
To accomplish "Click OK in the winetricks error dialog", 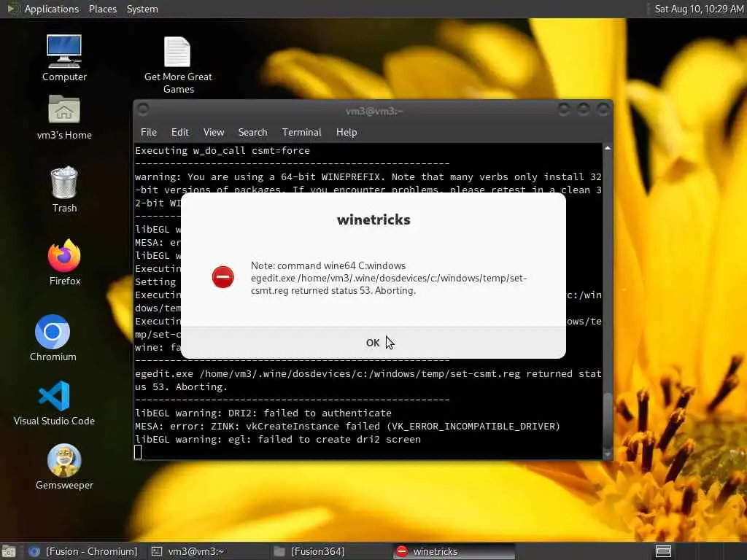I will pos(373,343).
